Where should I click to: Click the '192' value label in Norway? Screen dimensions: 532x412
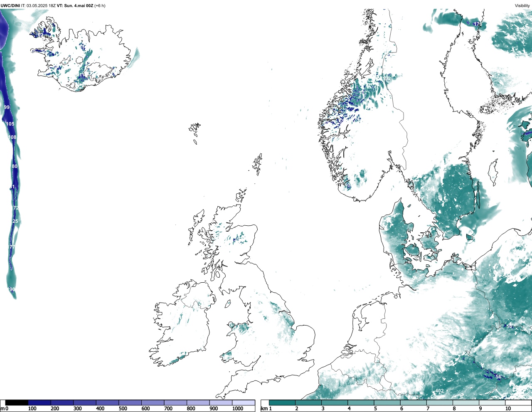pos(387,78)
